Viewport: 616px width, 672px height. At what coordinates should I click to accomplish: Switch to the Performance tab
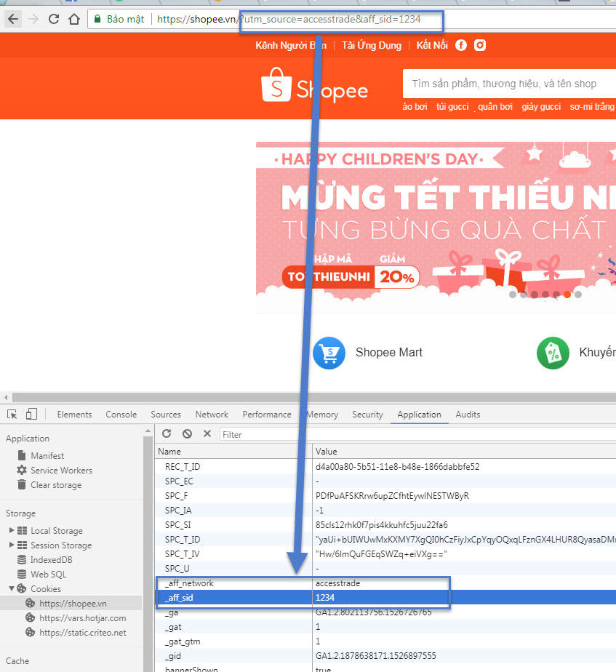pyautogui.click(x=267, y=415)
